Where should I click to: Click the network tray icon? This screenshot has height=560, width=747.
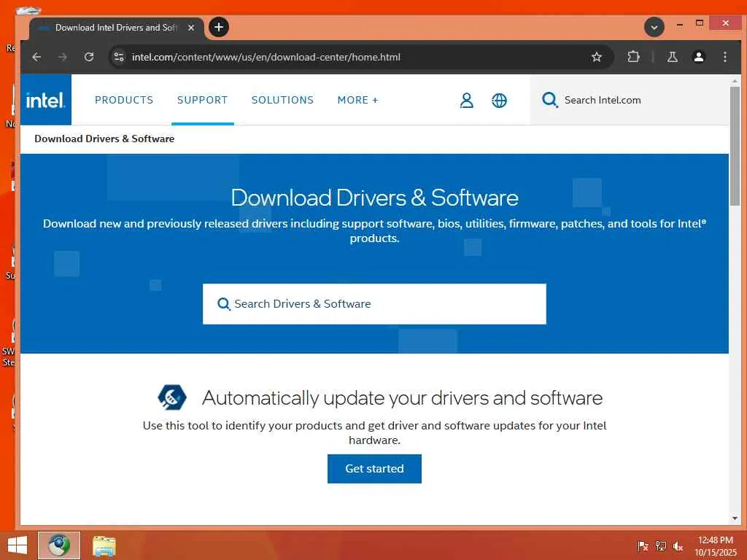coord(661,545)
